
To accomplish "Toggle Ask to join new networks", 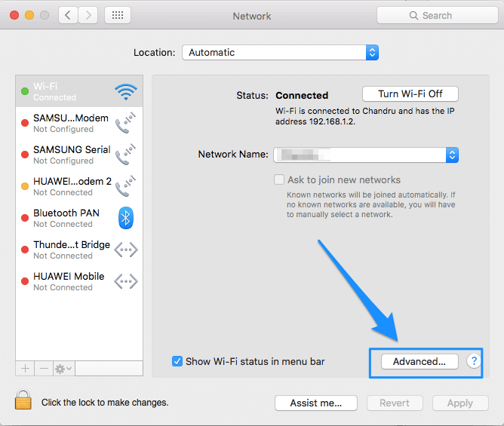I will (279, 179).
